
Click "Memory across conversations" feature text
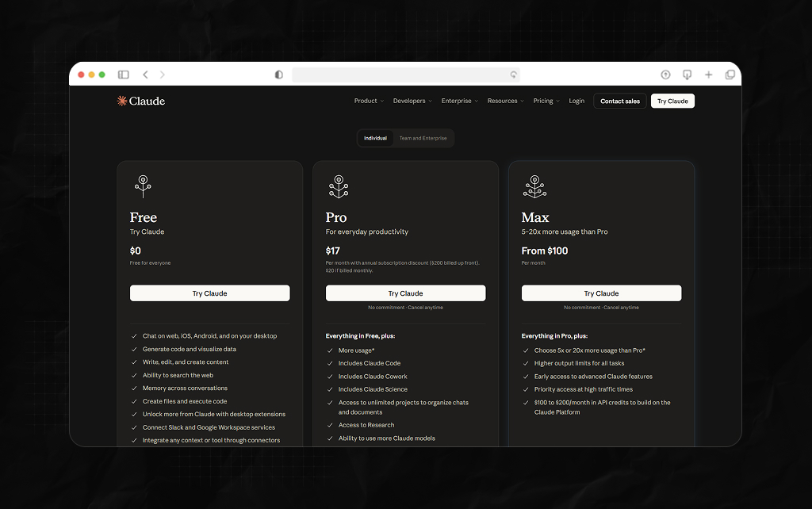[x=185, y=388]
